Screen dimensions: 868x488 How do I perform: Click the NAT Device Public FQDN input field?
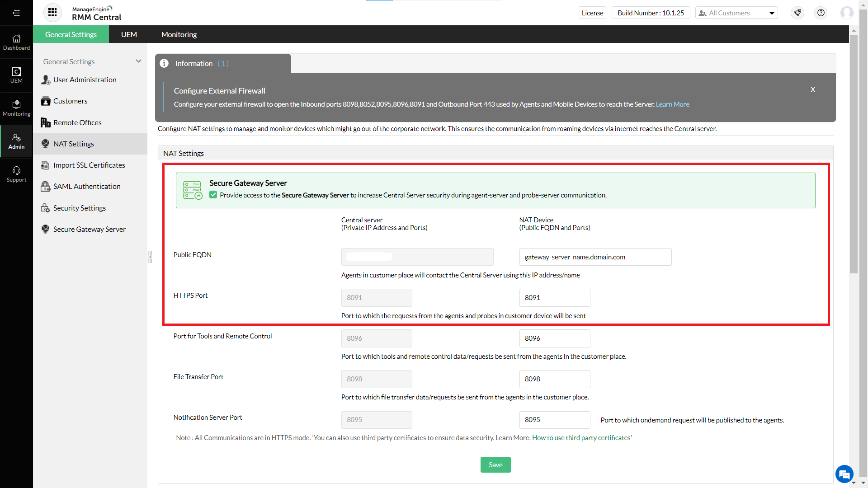tap(595, 257)
